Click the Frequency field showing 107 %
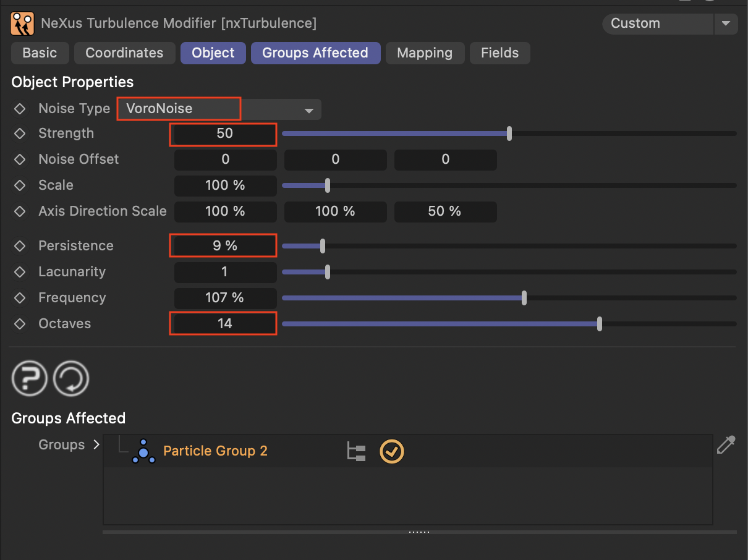The width and height of the screenshot is (748, 560). [x=225, y=298]
